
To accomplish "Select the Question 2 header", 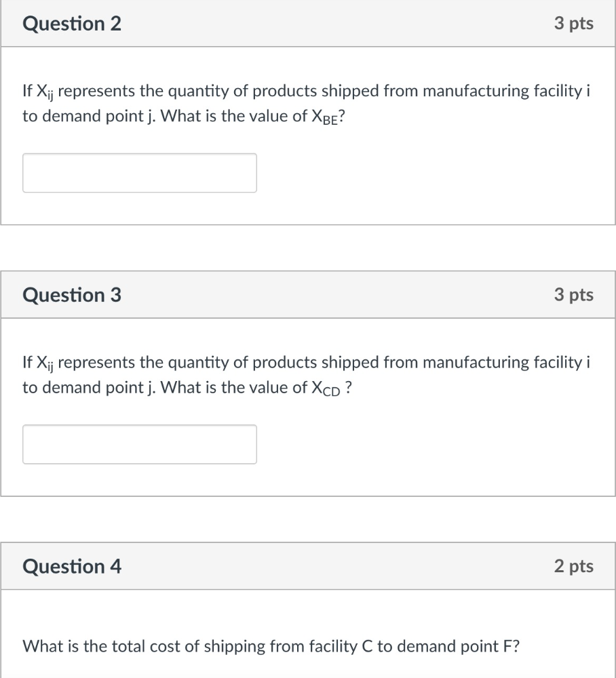I will pyautogui.click(x=72, y=23).
